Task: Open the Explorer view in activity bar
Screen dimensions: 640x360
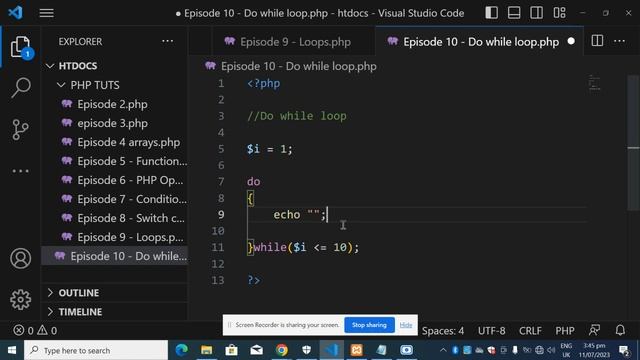Action: coord(20,47)
